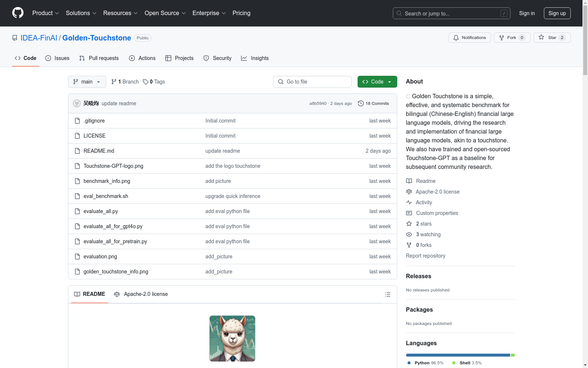Click the star icon in Star button

tap(541, 37)
